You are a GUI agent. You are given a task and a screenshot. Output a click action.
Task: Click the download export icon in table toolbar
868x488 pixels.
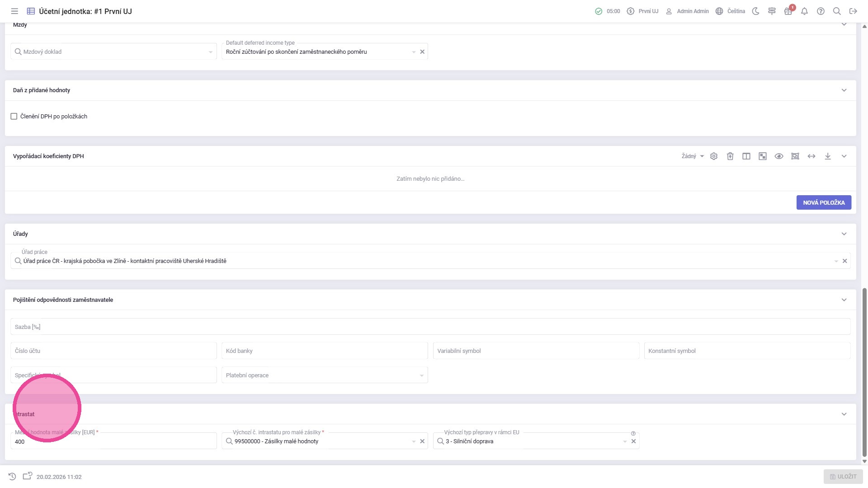[828, 156]
